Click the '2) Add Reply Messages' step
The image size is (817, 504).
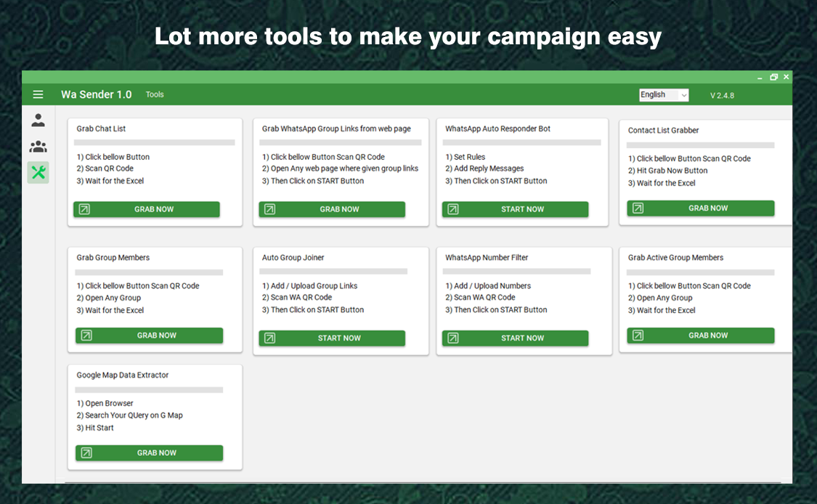484,168
